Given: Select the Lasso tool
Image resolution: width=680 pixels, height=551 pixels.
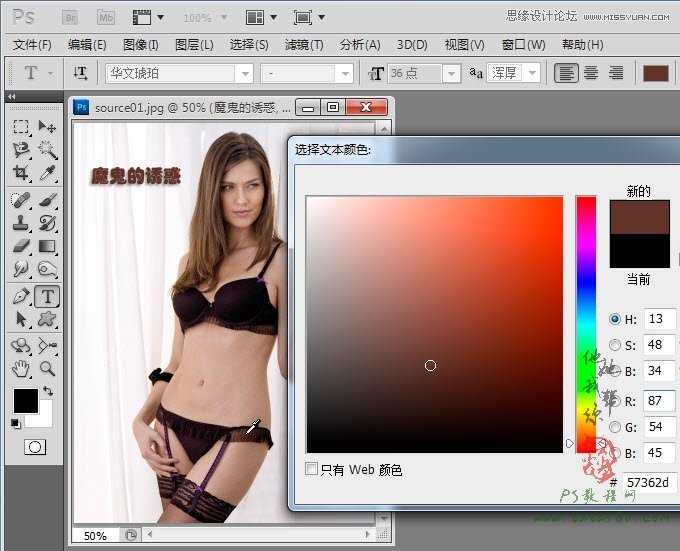Looking at the screenshot, I should tap(21, 150).
